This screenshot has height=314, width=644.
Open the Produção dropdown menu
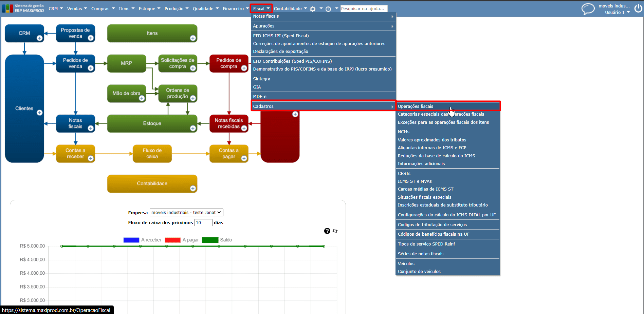point(176,8)
